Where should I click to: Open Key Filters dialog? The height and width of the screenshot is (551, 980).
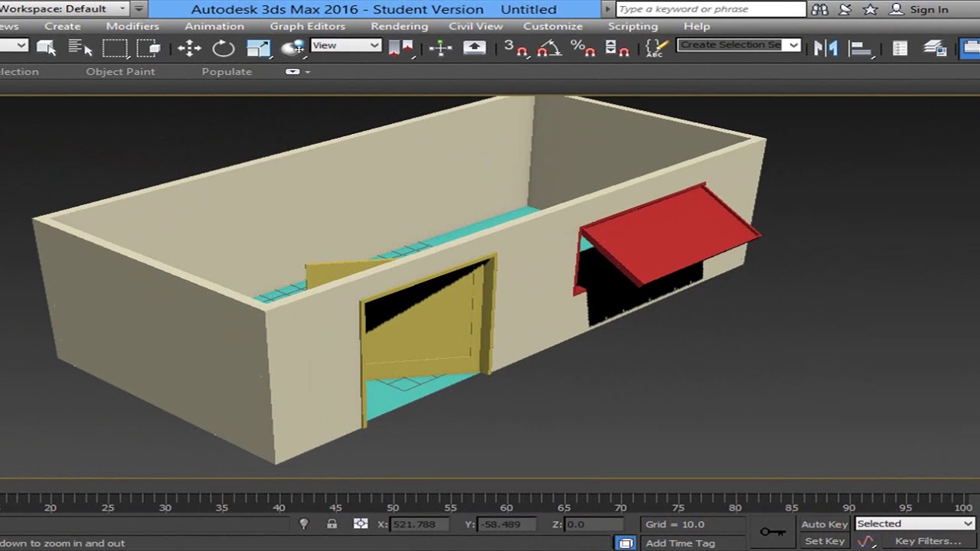point(928,541)
